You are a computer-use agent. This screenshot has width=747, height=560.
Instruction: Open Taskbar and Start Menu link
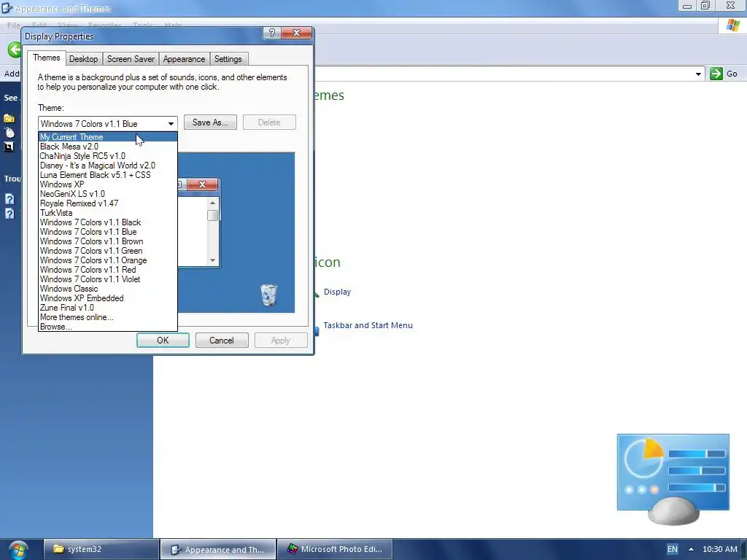[368, 325]
